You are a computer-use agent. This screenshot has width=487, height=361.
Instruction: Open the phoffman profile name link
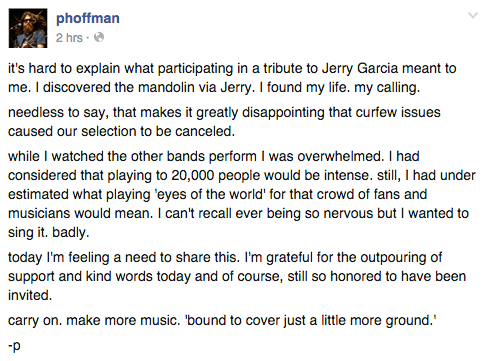pos(88,18)
